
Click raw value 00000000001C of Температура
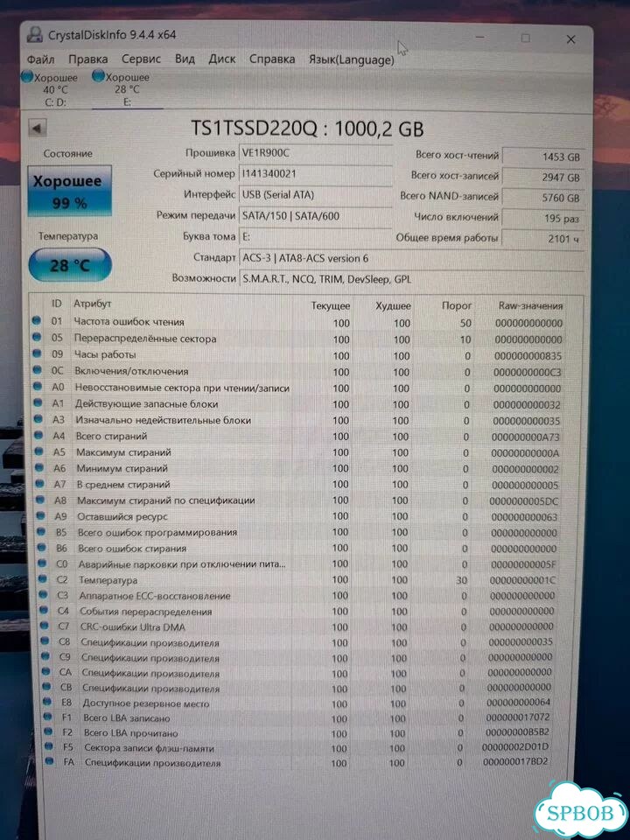522,580
